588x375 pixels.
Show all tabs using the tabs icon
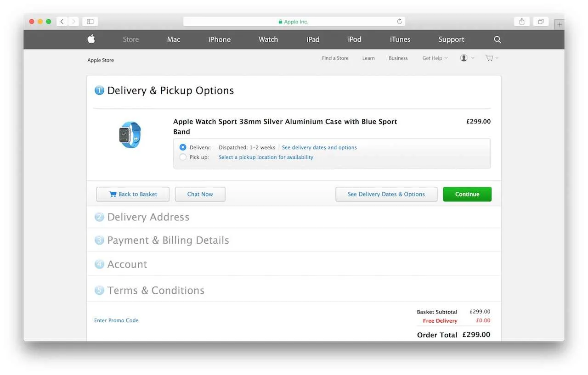541,22
